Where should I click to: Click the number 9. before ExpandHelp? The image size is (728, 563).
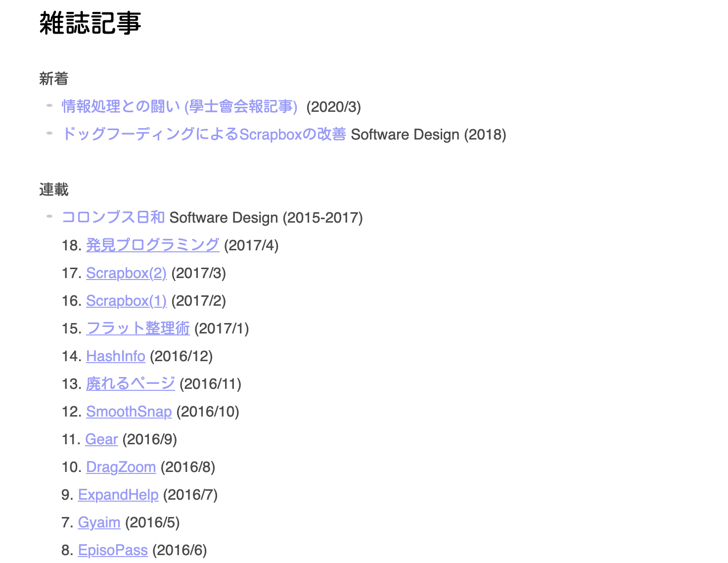point(68,495)
